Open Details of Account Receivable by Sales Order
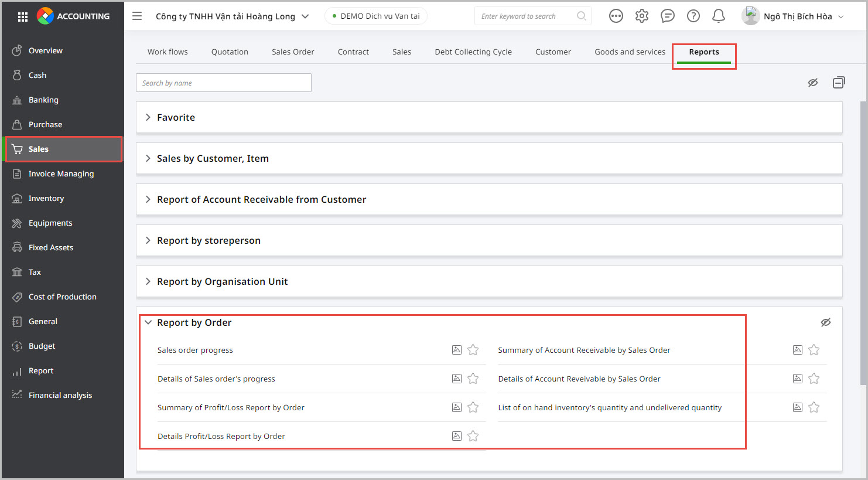The height and width of the screenshot is (480, 868). 579,379
